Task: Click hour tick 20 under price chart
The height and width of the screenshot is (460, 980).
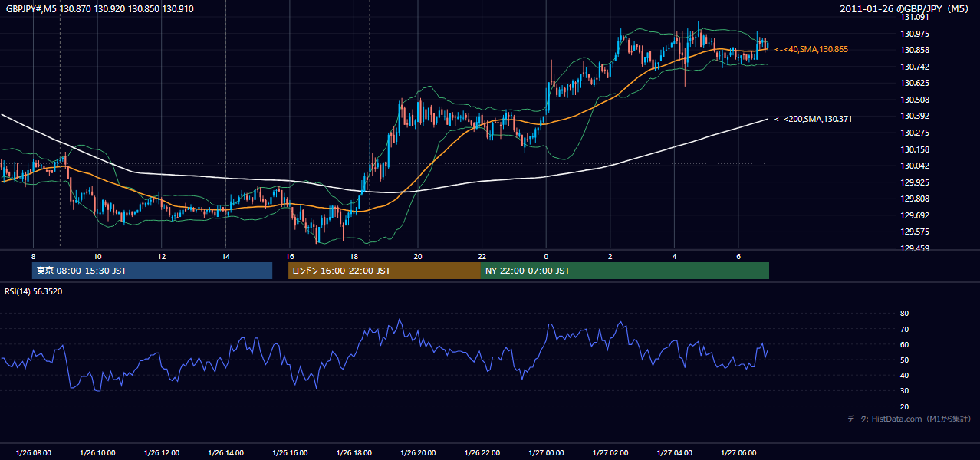Action: [417, 257]
